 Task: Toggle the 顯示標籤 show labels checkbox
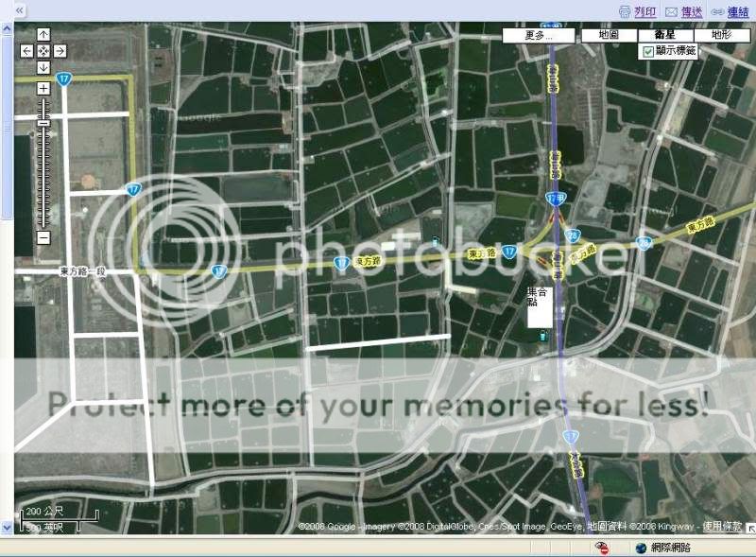647,51
